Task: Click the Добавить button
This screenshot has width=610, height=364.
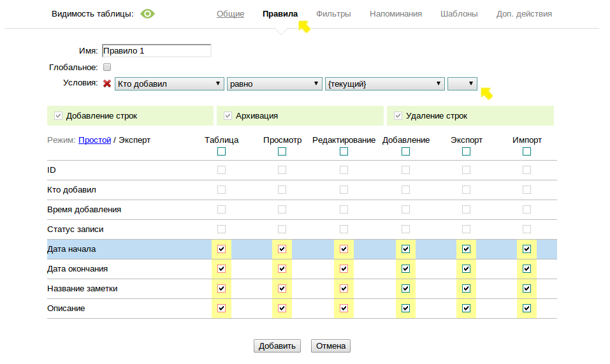Action: coord(277,346)
